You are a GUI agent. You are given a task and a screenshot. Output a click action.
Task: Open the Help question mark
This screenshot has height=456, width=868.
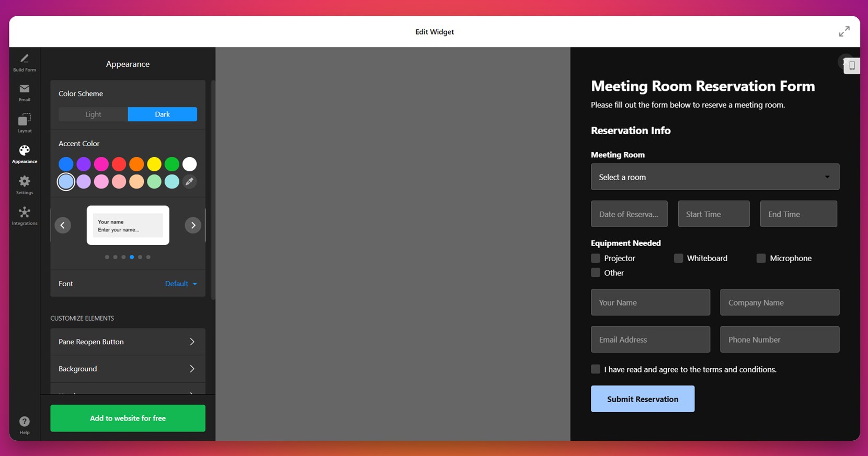click(x=25, y=425)
